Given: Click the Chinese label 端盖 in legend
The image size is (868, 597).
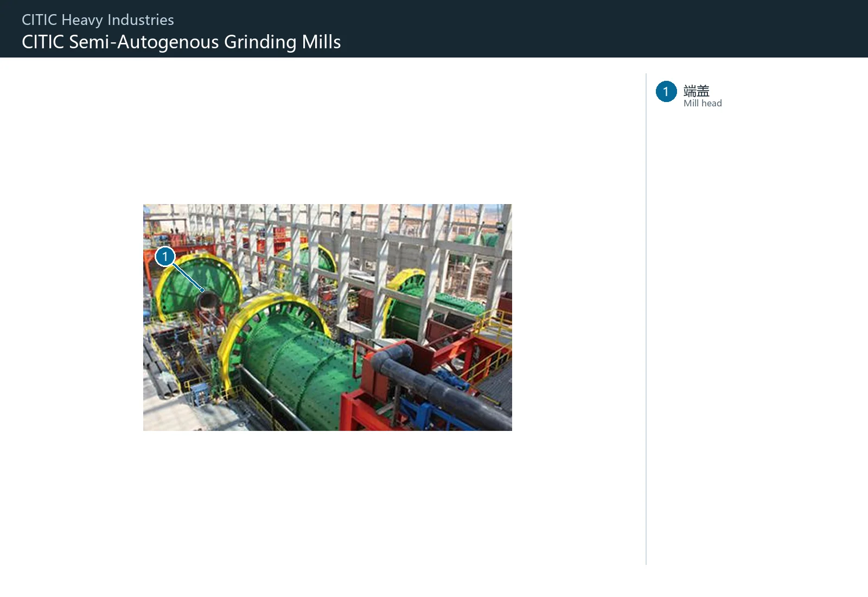Looking at the screenshot, I should coord(697,90).
